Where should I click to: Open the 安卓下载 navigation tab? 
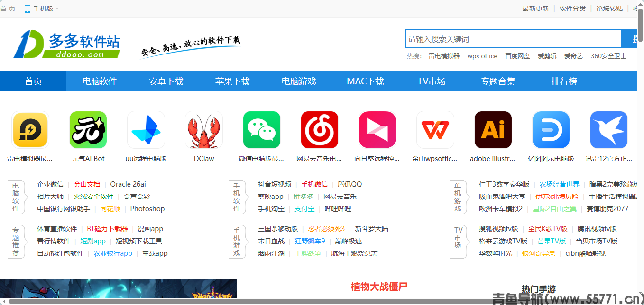tap(166, 81)
